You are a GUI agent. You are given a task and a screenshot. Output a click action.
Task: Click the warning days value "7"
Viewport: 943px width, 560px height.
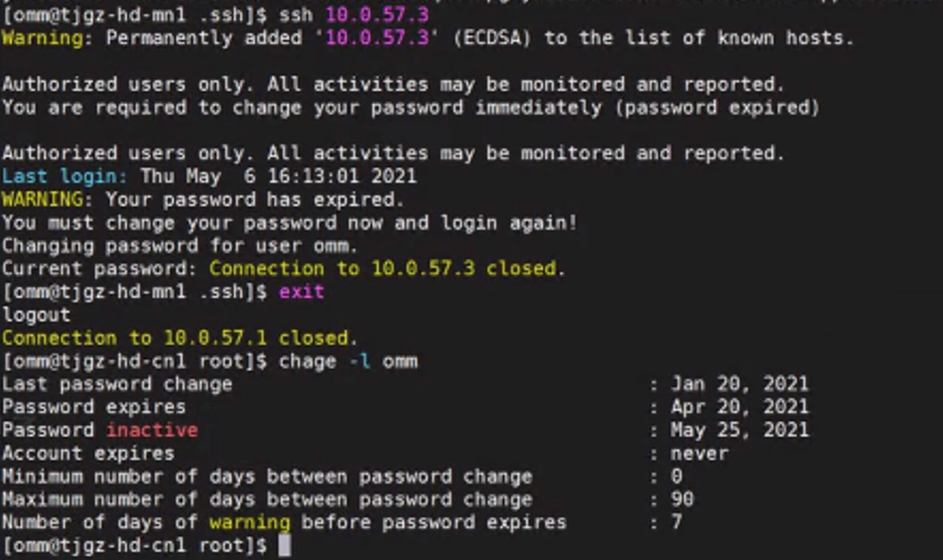677,523
